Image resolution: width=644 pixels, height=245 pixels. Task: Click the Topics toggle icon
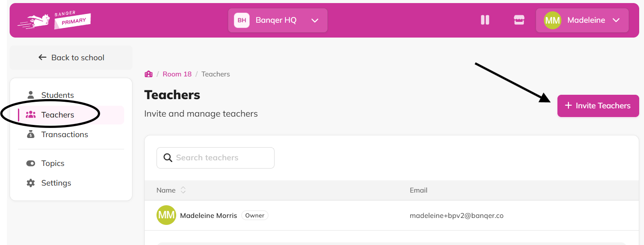(31, 163)
